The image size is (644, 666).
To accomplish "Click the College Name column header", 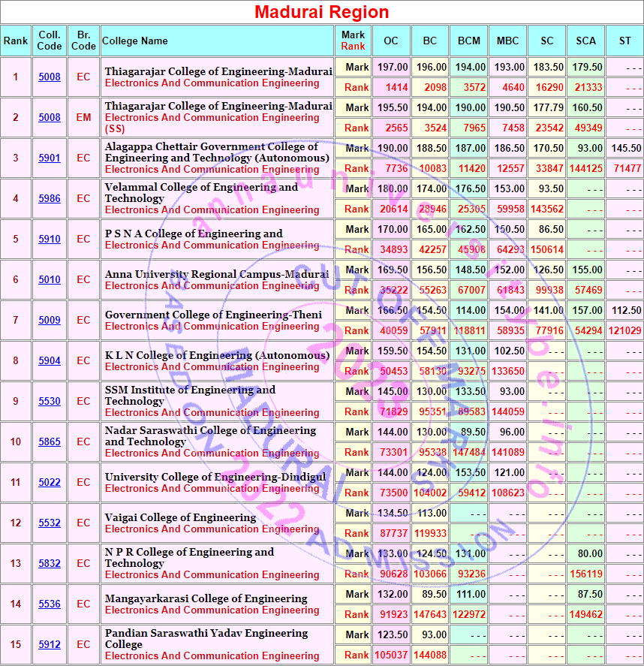I will pos(135,41).
